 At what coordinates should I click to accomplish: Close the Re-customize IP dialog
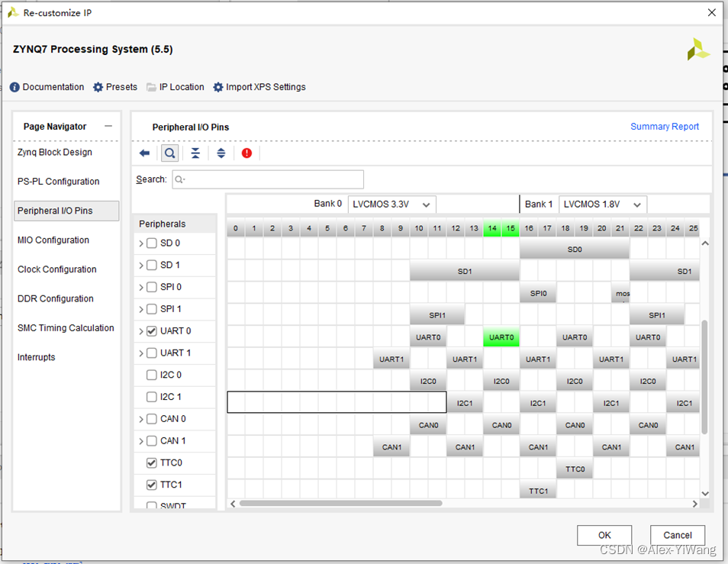point(711,12)
